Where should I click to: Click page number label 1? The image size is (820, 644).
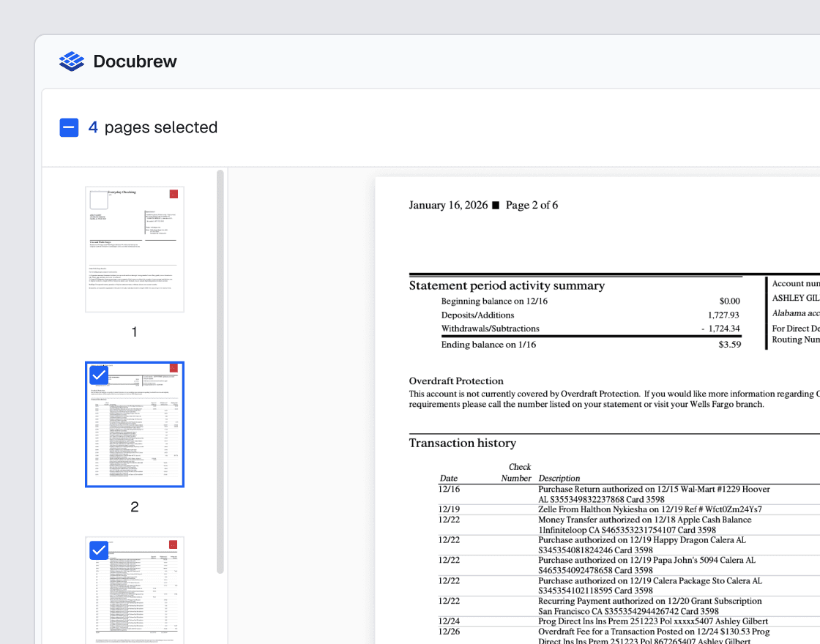(x=135, y=332)
